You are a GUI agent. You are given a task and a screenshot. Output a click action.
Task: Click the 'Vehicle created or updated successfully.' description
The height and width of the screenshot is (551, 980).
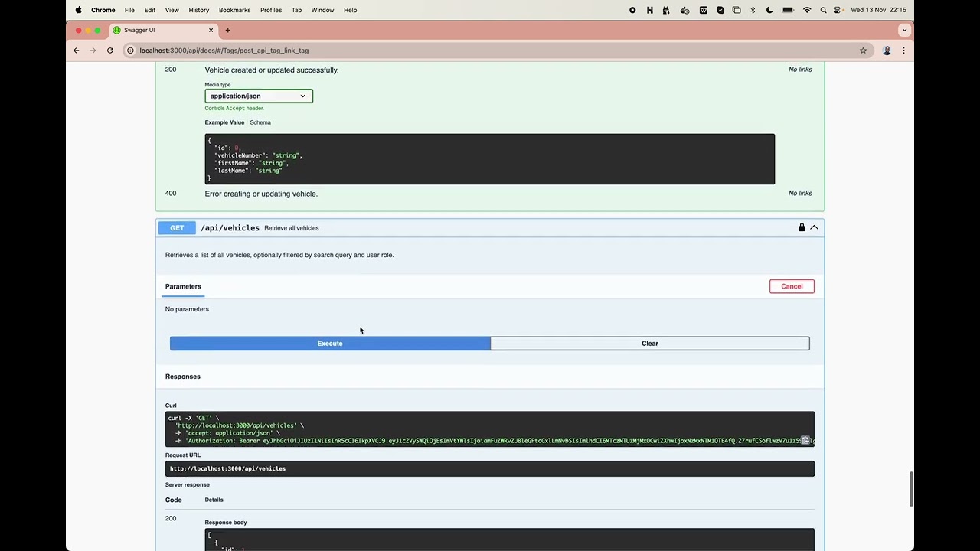272,70
